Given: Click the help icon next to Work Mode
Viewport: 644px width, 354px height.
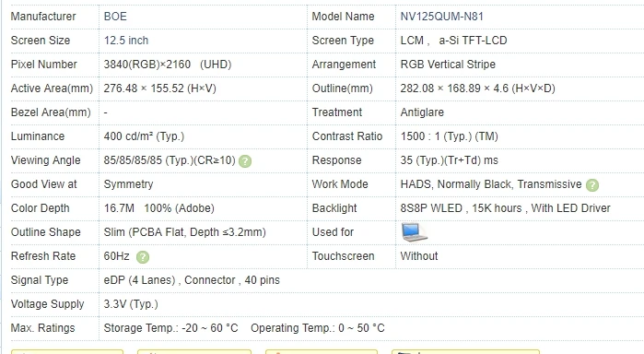Looking at the screenshot, I should click(592, 185).
